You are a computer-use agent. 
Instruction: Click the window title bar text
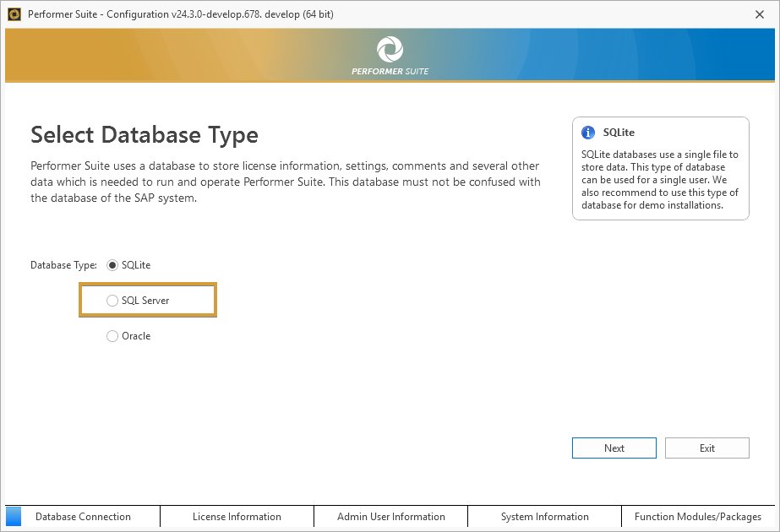pyautogui.click(x=180, y=14)
